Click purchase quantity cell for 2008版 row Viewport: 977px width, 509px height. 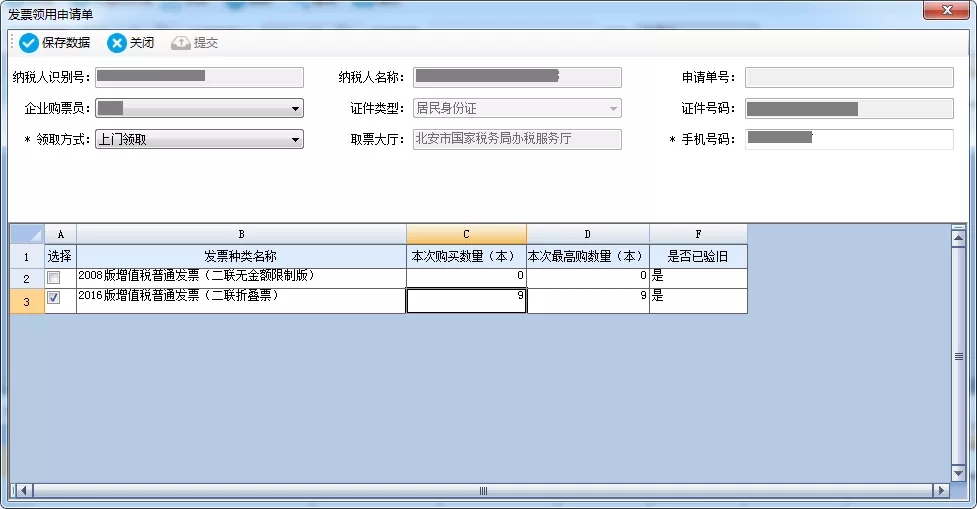(x=466, y=278)
